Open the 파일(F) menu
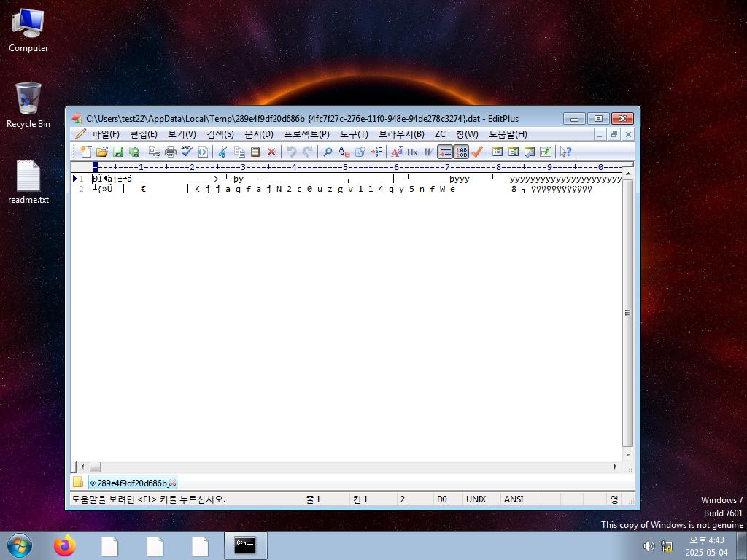The image size is (747, 560). [x=105, y=134]
